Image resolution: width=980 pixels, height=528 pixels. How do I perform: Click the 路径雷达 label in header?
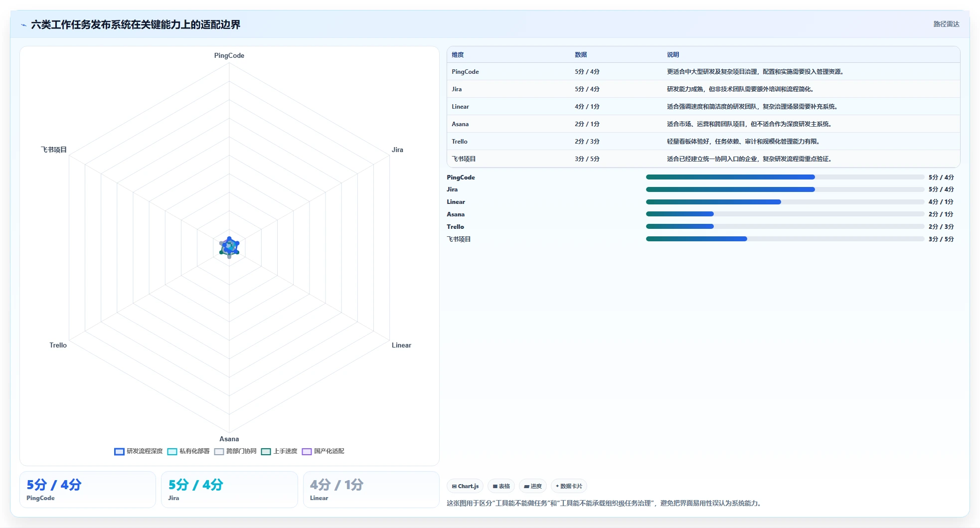(x=946, y=24)
